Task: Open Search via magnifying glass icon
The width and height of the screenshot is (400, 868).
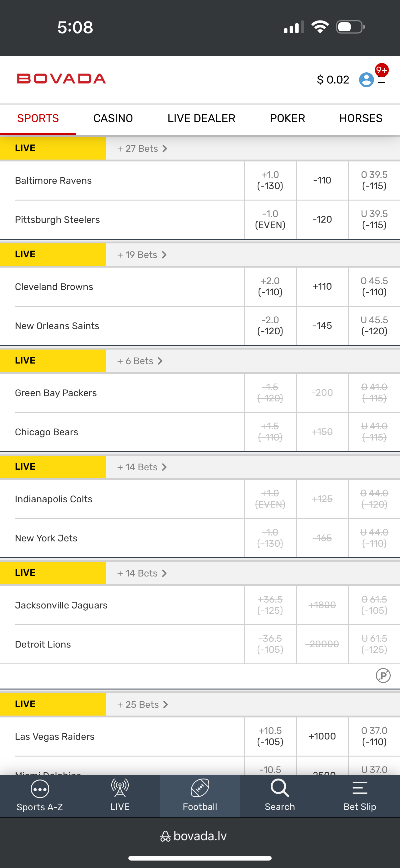Action: pyautogui.click(x=280, y=789)
